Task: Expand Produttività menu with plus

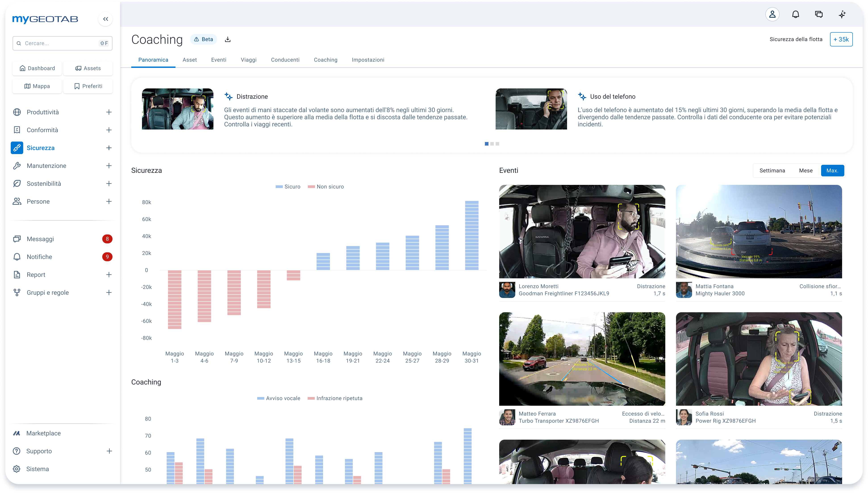Action: click(109, 112)
